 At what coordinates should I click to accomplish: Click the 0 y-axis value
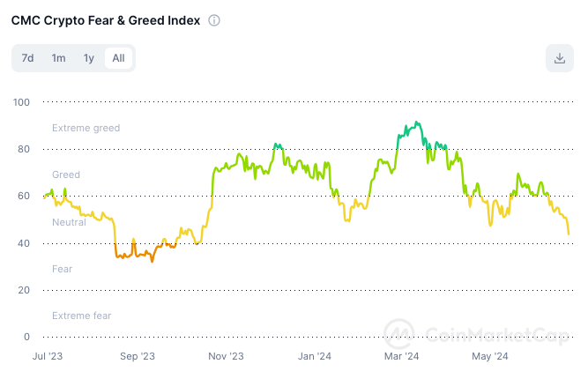(x=26, y=337)
